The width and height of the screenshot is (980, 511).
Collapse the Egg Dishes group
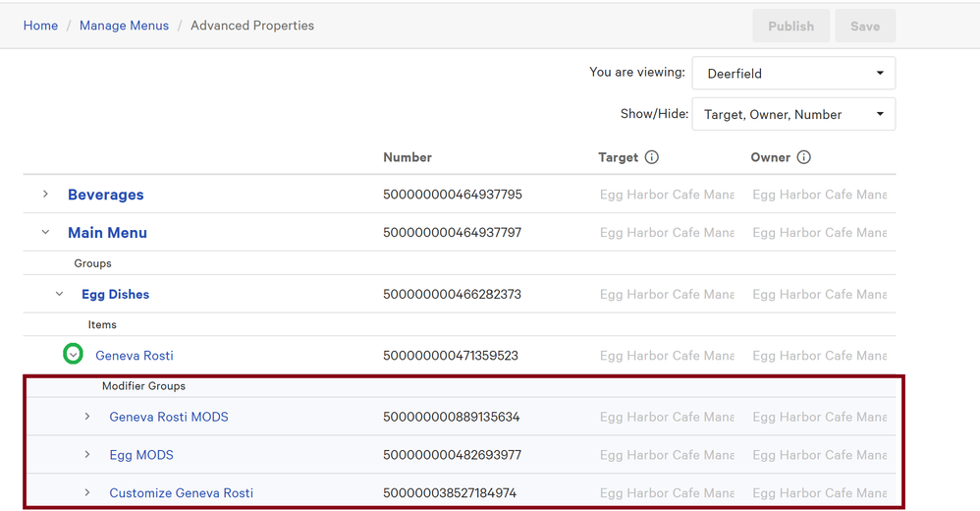tap(59, 294)
